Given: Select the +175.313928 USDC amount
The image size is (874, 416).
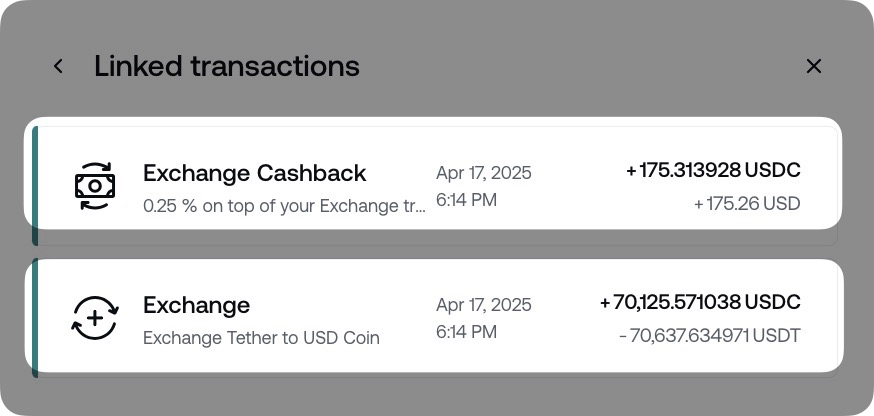Looking at the screenshot, I should click(713, 171).
